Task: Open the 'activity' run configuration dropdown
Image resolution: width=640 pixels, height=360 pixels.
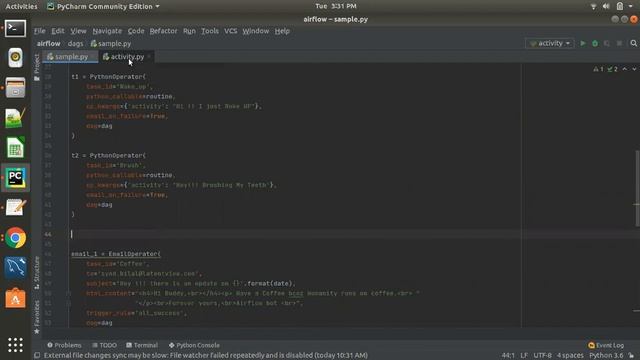Action: (550, 43)
